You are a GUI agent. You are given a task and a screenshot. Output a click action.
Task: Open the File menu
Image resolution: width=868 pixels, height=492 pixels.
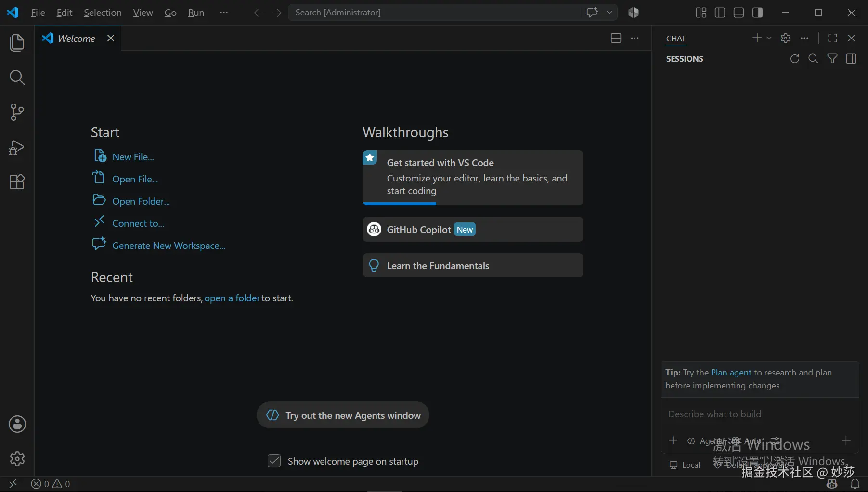pyautogui.click(x=38, y=13)
